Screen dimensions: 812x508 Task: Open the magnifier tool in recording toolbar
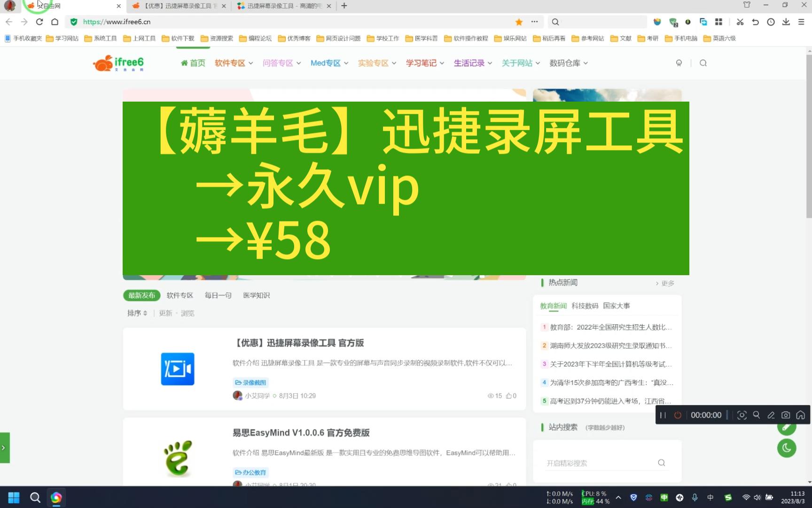[756, 415]
